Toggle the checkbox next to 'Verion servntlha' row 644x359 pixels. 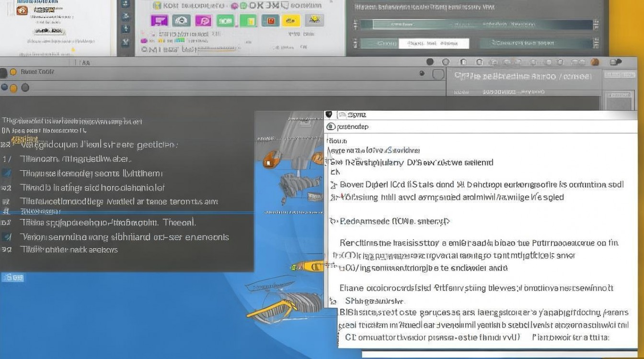7,236
